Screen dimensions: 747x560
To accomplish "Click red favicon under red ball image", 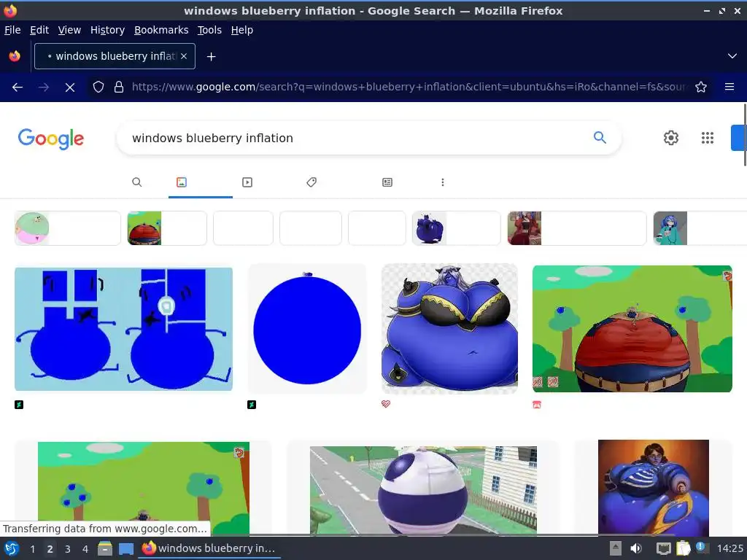I will point(536,405).
